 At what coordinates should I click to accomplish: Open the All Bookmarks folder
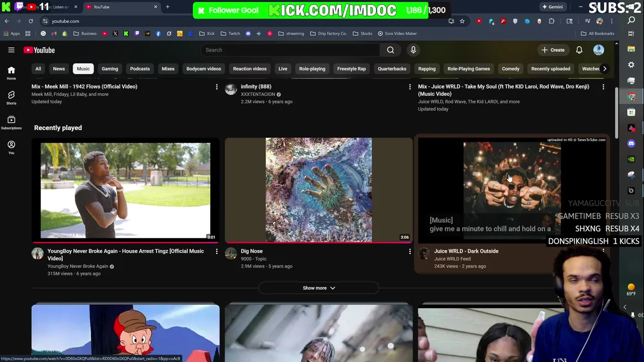coord(598,34)
